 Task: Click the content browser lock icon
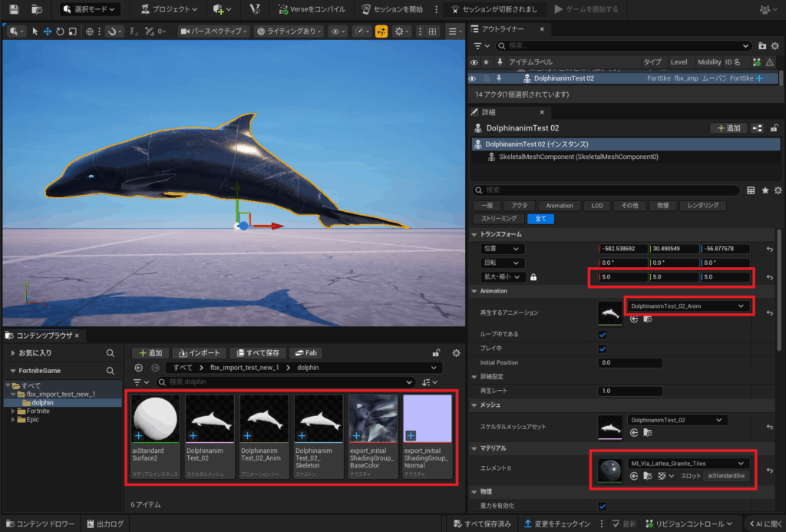click(436, 353)
